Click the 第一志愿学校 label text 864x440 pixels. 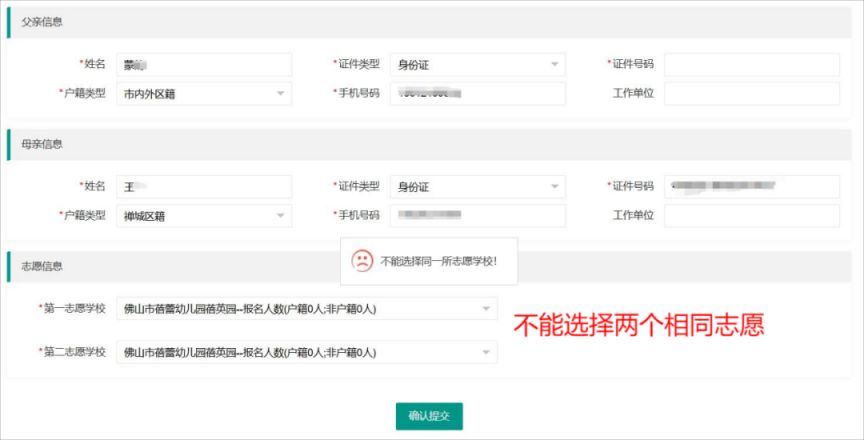click(x=74, y=308)
